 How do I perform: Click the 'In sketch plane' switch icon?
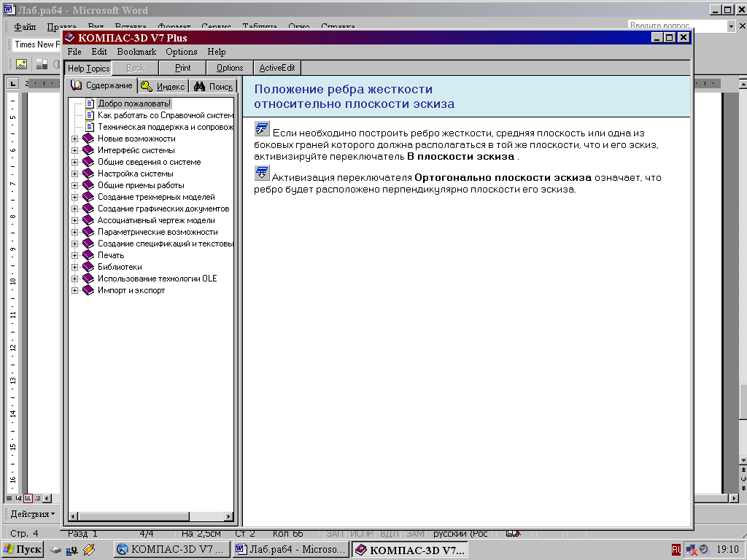262,128
